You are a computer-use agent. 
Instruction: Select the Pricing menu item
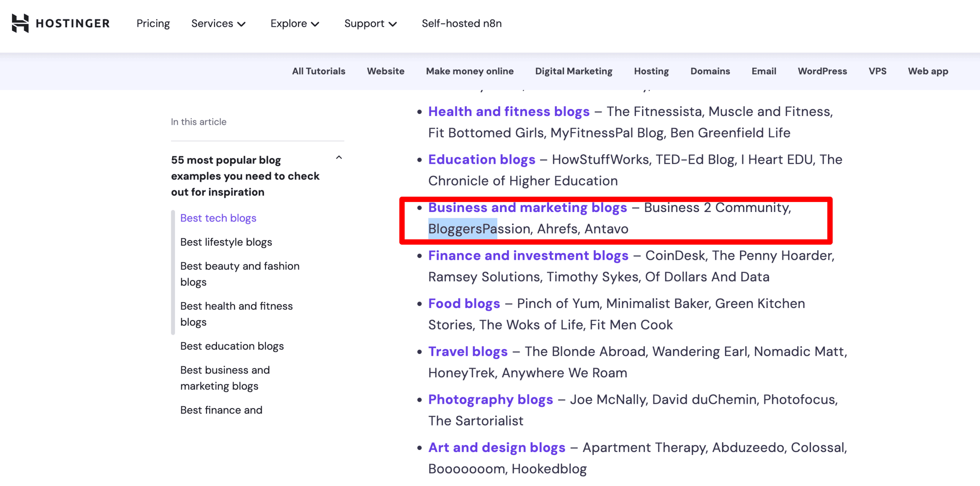click(x=153, y=23)
